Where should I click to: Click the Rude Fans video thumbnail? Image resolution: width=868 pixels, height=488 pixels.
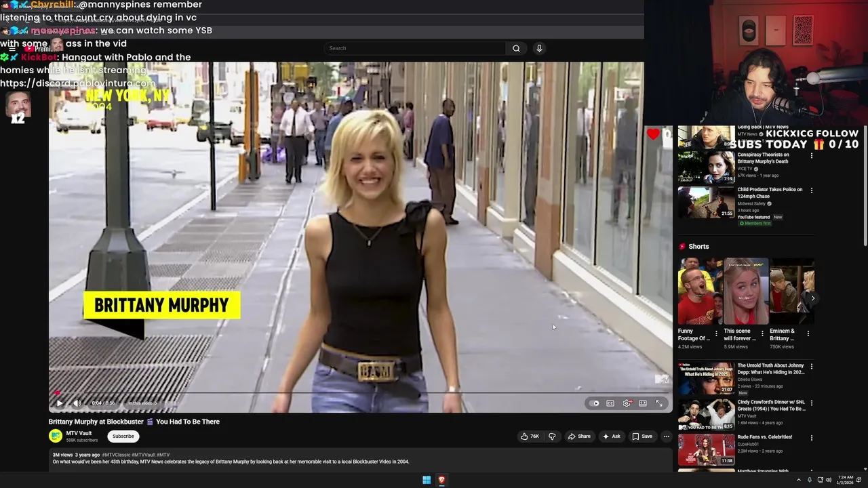click(x=706, y=449)
